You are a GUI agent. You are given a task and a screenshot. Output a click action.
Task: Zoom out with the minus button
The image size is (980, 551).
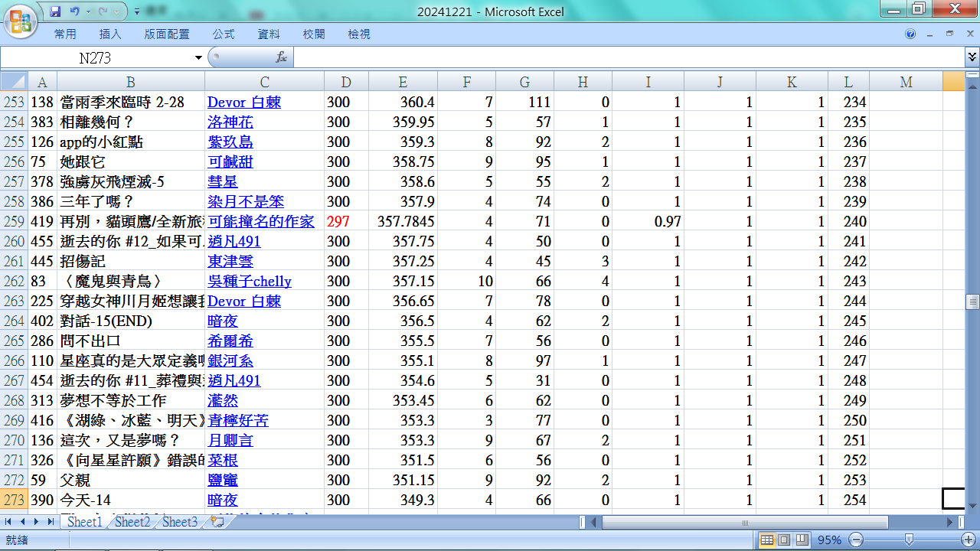click(x=857, y=540)
